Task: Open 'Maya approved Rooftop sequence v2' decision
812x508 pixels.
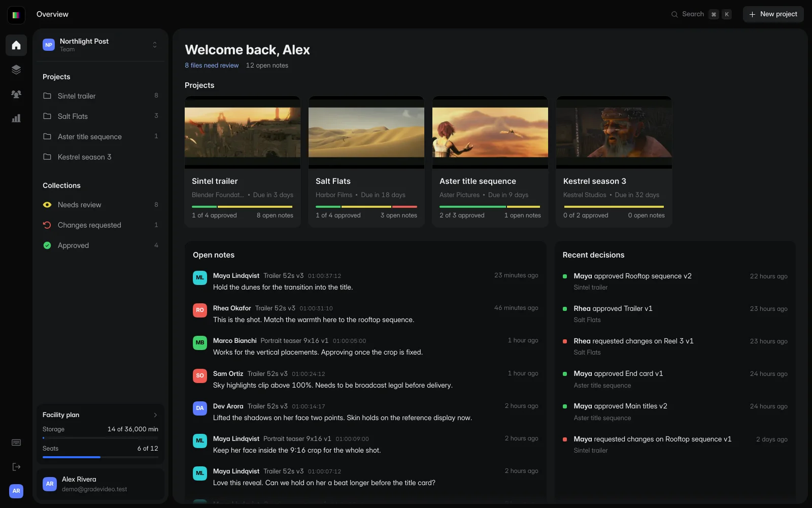Action: point(675,281)
